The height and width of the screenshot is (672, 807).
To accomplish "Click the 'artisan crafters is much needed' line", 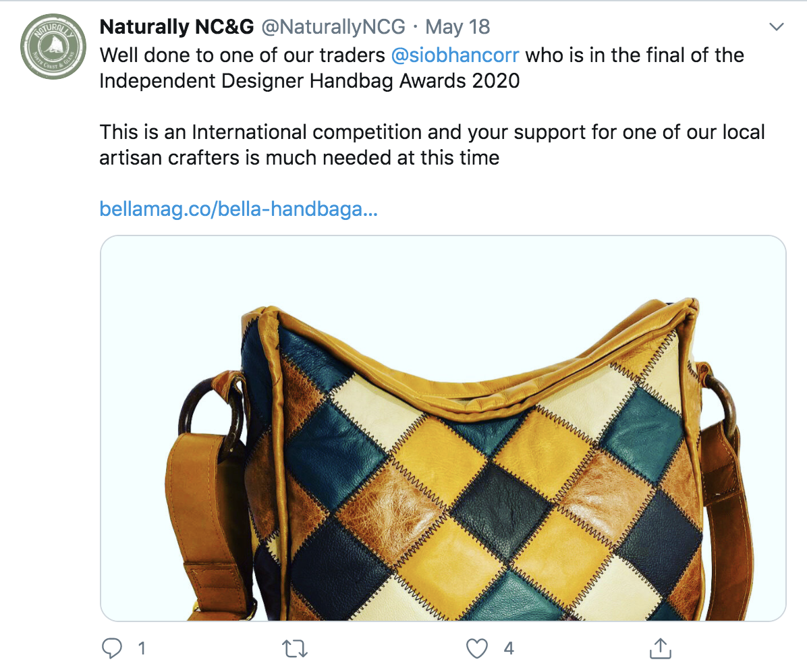I will (x=299, y=158).
